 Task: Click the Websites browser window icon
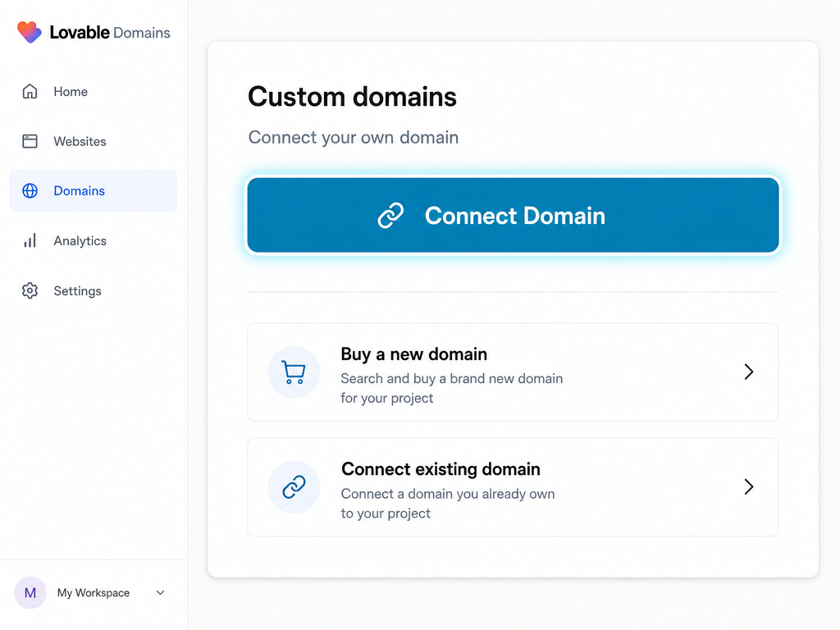pyautogui.click(x=30, y=141)
